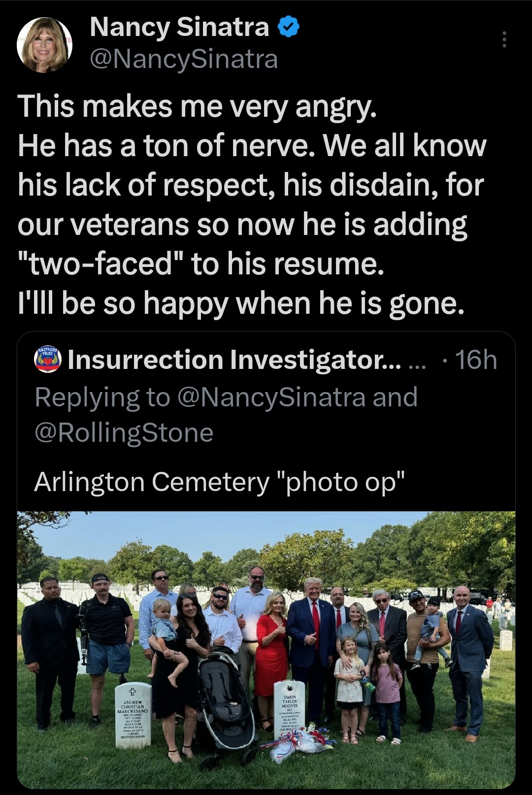
Task: Click the "This makes me very angry." line
Action: coord(197,106)
